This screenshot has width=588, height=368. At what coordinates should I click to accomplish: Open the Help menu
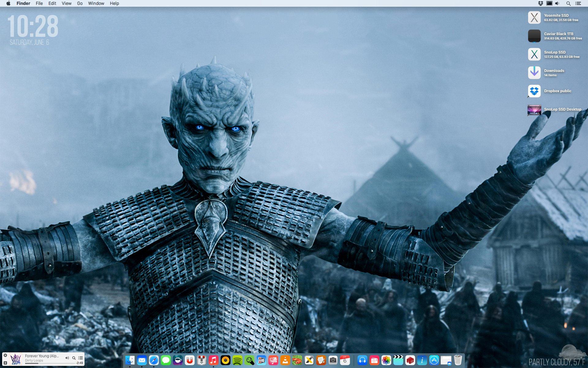pos(114,3)
